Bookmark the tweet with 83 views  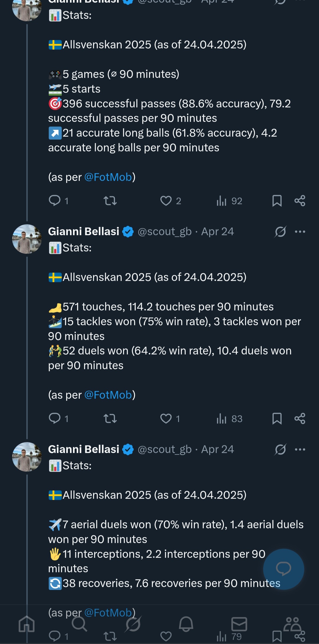point(277,419)
